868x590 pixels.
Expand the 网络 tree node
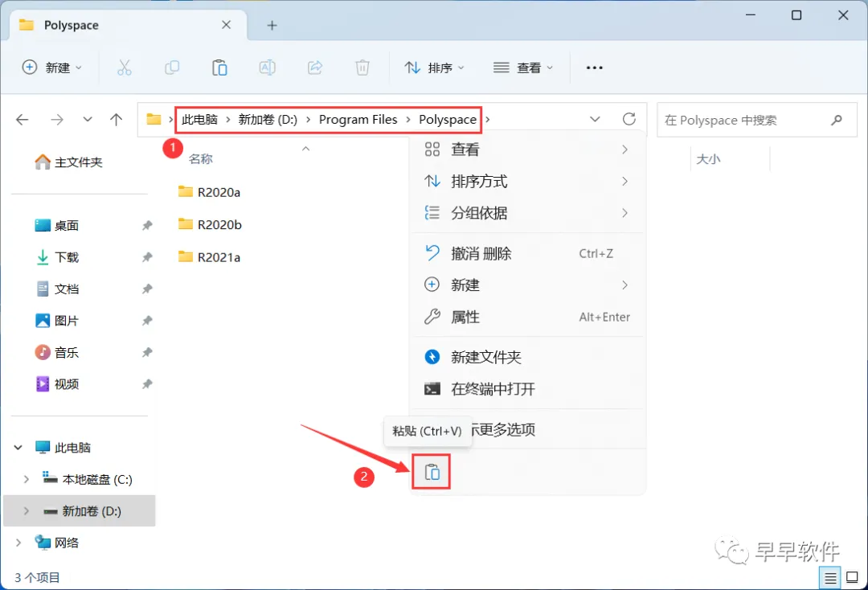[x=18, y=543]
